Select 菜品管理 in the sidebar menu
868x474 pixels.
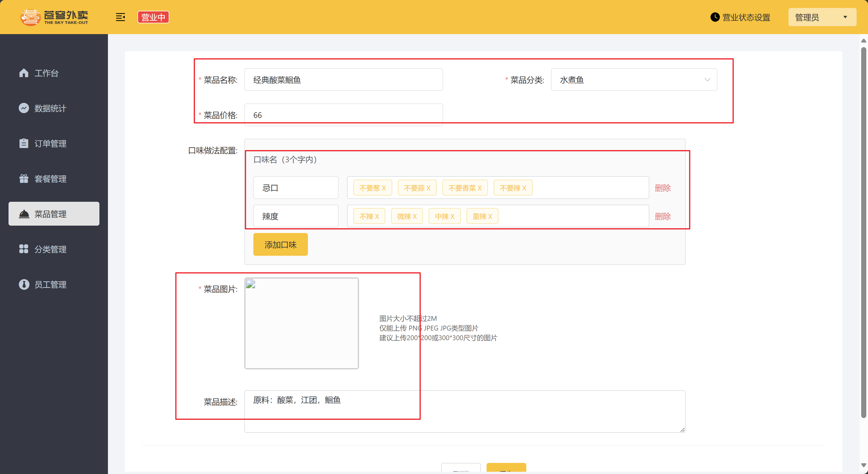[54, 214]
